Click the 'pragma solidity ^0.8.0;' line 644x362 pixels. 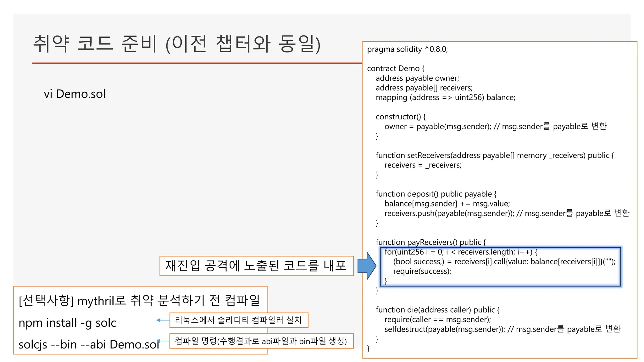click(407, 49)
